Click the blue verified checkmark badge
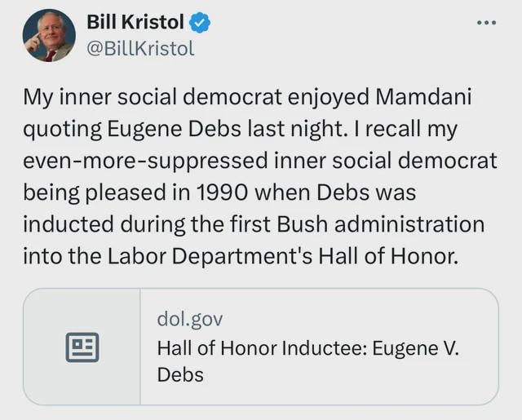Viewport: 522px width, 420px height. pos(201,24)
